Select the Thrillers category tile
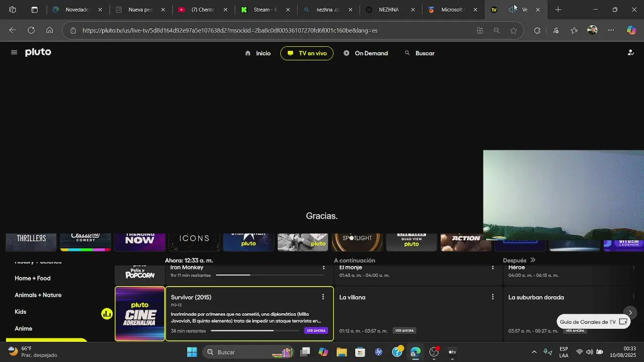 [x=31, y=242]
